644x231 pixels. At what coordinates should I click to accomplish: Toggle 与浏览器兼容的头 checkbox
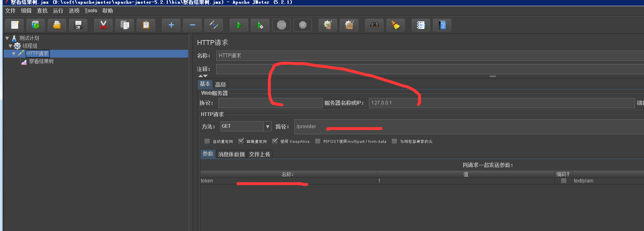pyautogui.click(x=394, y=141)
